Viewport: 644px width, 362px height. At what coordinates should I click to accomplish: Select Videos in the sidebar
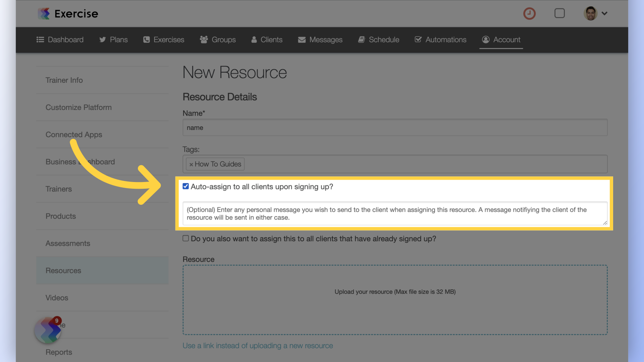click(x=57, y=298)
